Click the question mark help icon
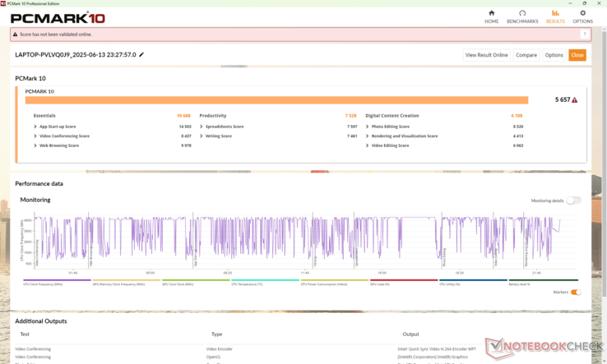This screenshot has width=607, height=364. click(585, 35)
